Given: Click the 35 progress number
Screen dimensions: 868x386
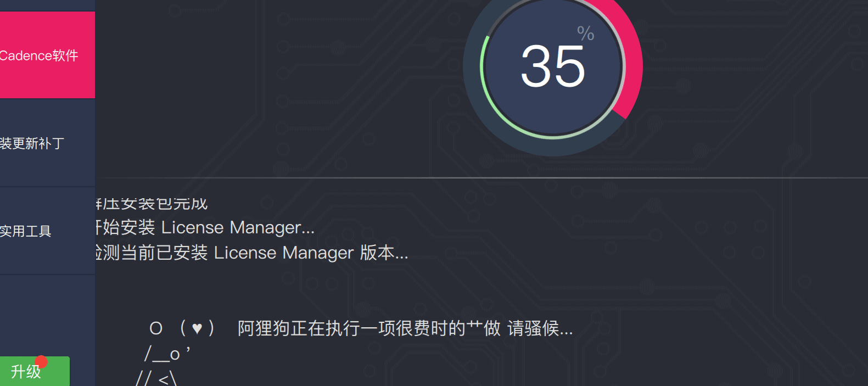Looking at the screenshot, I should 553,67.
